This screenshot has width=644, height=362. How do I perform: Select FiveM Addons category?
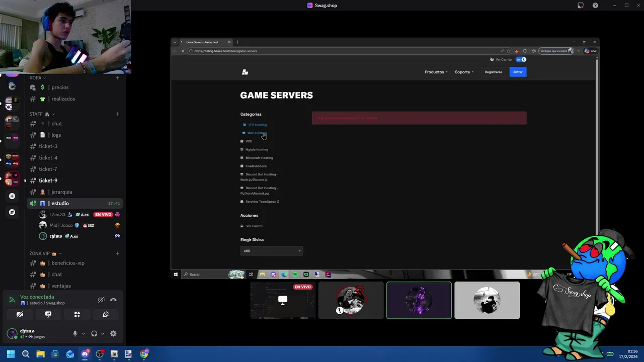(x=254, y=166)
